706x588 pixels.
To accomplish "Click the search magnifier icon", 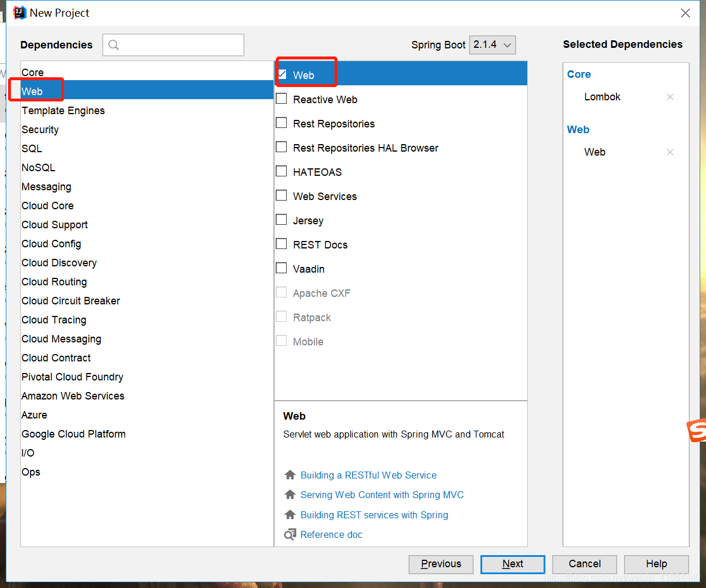I will (114, 45).
